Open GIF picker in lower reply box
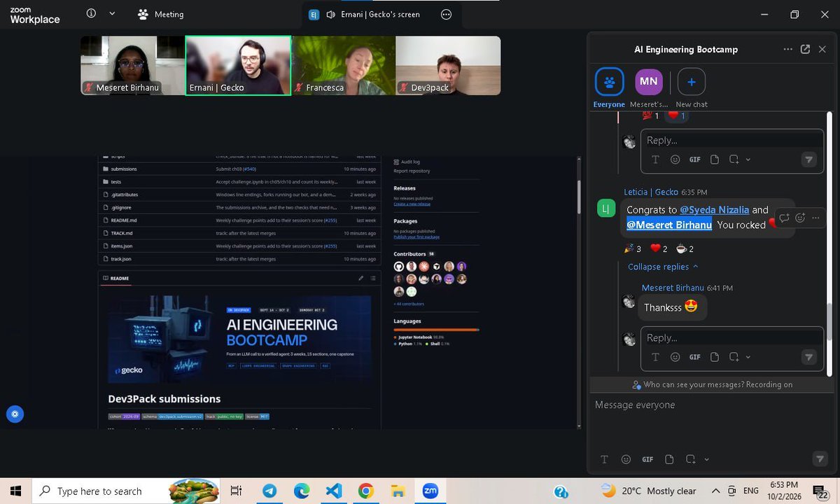The height and width of the screenshot is (504, 840). click(x=694, y=357)
